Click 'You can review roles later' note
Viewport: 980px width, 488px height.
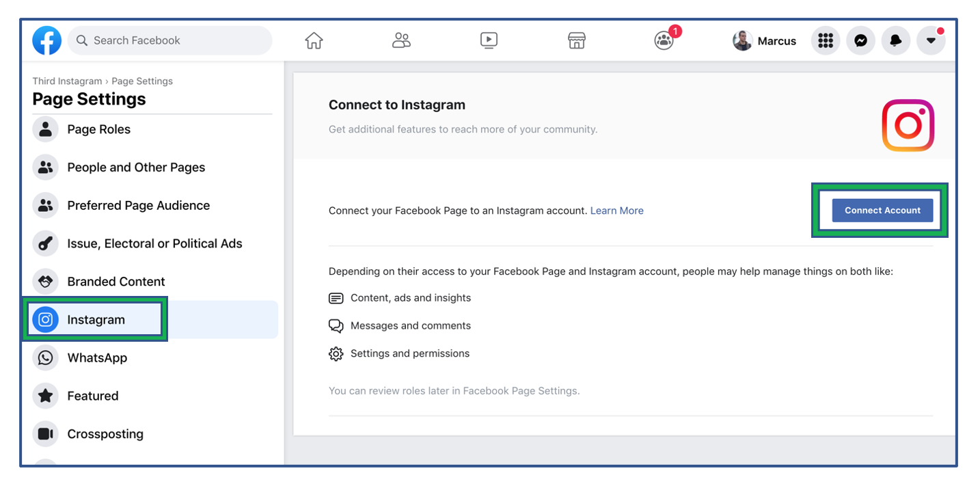click(454, 391)
